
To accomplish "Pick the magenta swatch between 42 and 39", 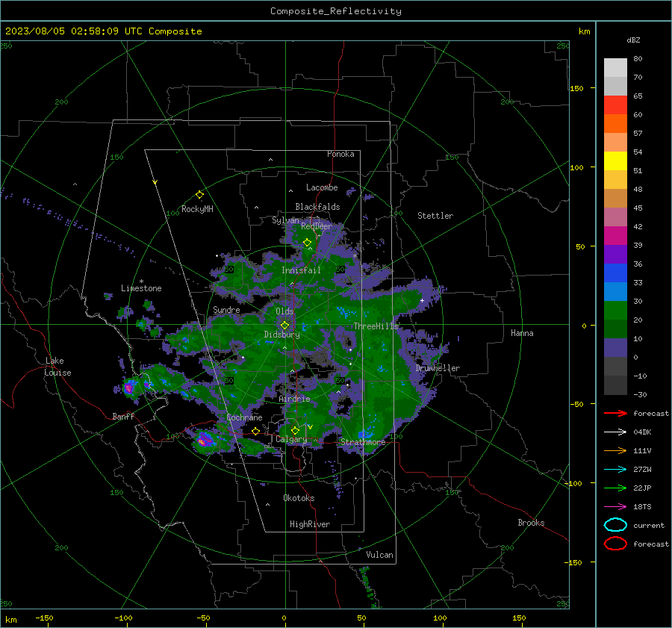I will (x=615, y=236).
